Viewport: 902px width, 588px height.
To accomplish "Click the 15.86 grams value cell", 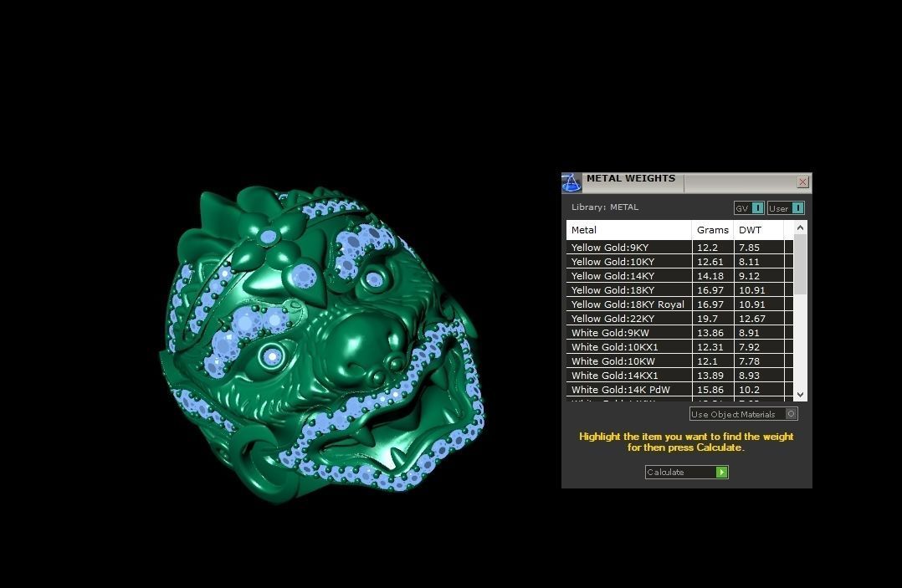I will tap(713, 390).
